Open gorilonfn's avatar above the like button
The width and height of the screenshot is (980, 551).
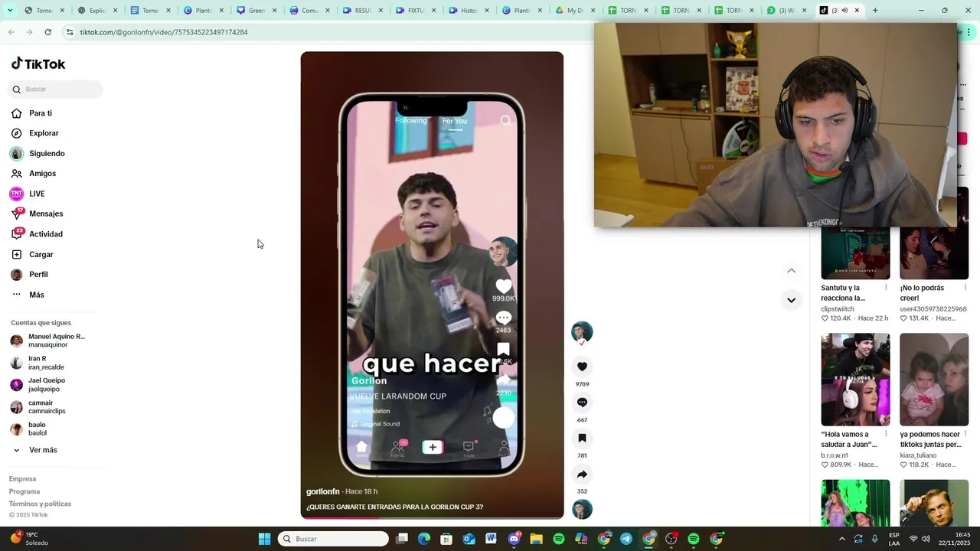pyautogui.click(x=582, y=332)
